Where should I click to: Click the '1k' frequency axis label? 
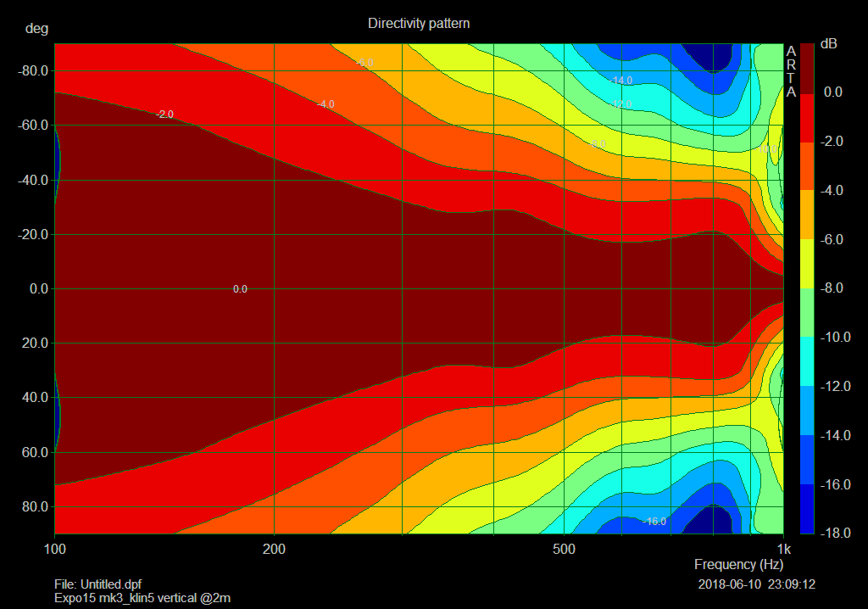coord(783,549)
